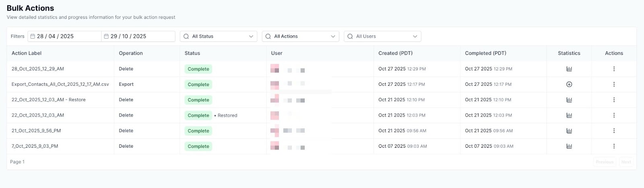Click the Next pagination button
Viewport: 644px width, 188px height.
(626, 162)
